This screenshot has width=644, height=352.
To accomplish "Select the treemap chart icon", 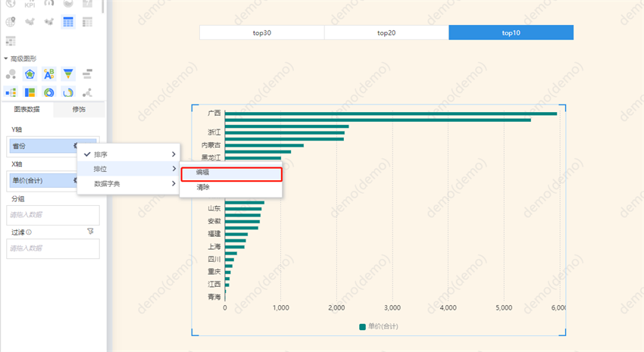I will [30, 92].
